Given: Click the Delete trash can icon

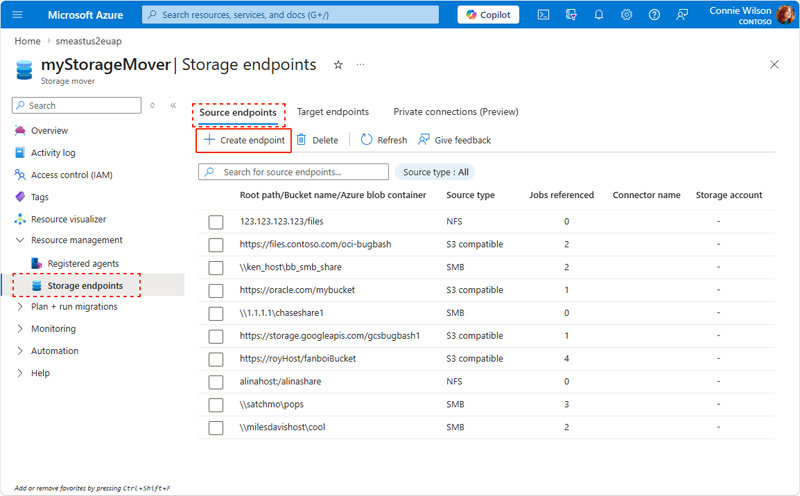Looking at the screenshot, I should [302, 139].
